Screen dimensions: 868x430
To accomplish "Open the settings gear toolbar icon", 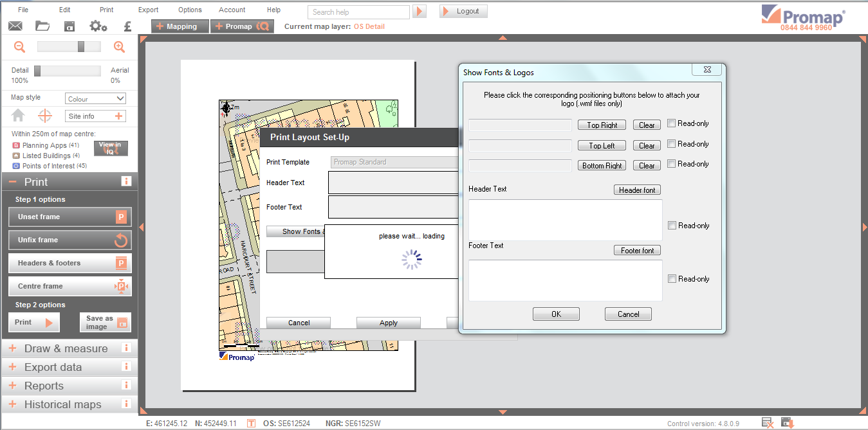I will pyautogui.click(x=98, y=26).
